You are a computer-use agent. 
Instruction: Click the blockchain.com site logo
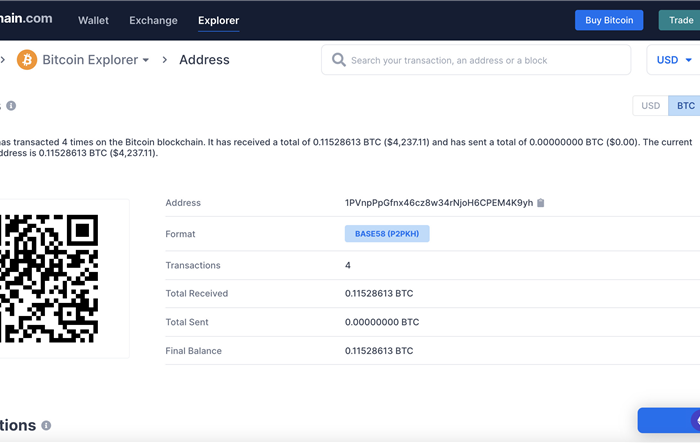point(26,18)
